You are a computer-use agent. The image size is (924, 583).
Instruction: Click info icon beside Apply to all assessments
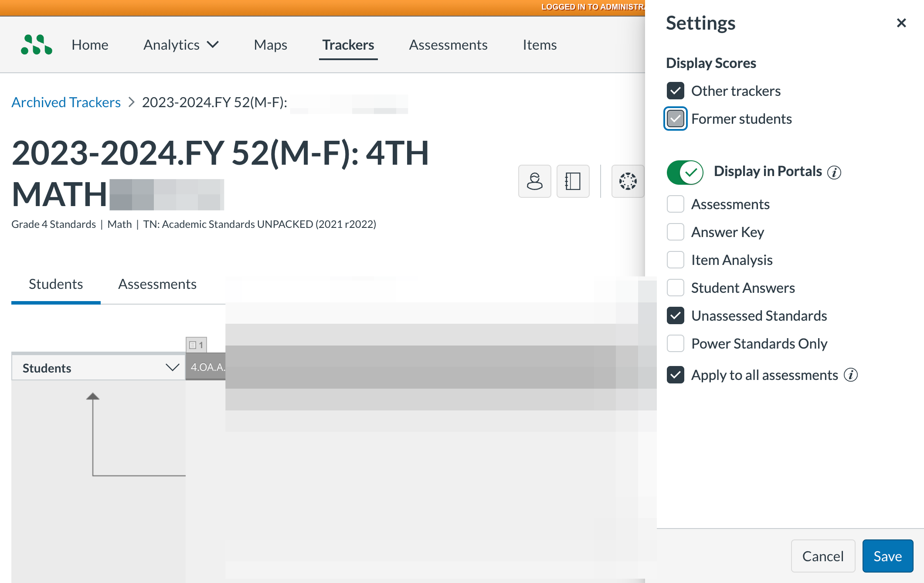pyautogui.click(x=851, y=375)
